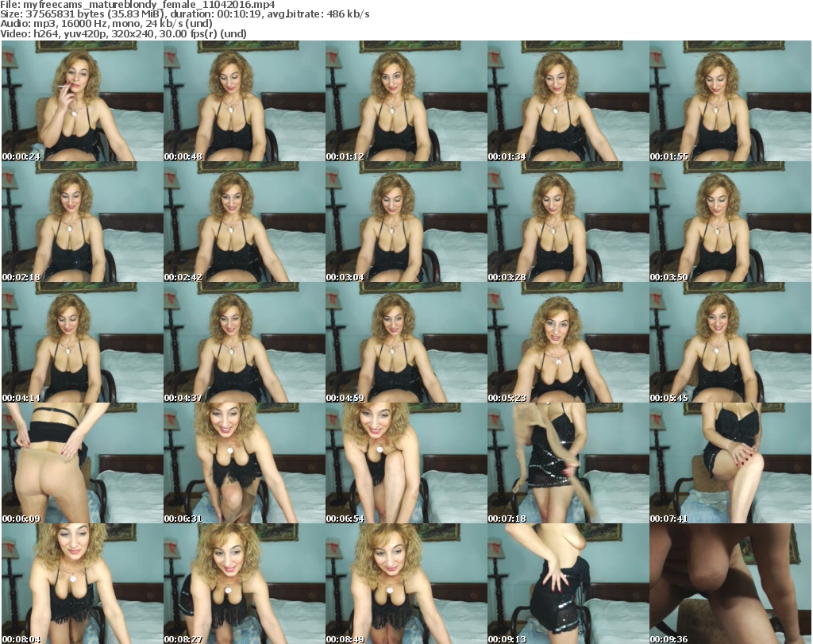The image size is (813, 644).
Task: Click the frame timestamped 00:08:04
Action: pos(82,584)
